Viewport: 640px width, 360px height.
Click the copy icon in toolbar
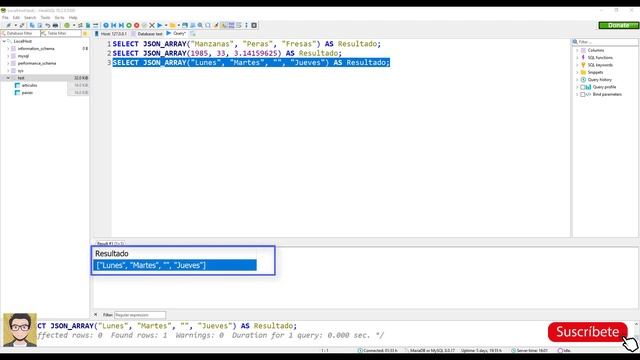tap(32, 25)
